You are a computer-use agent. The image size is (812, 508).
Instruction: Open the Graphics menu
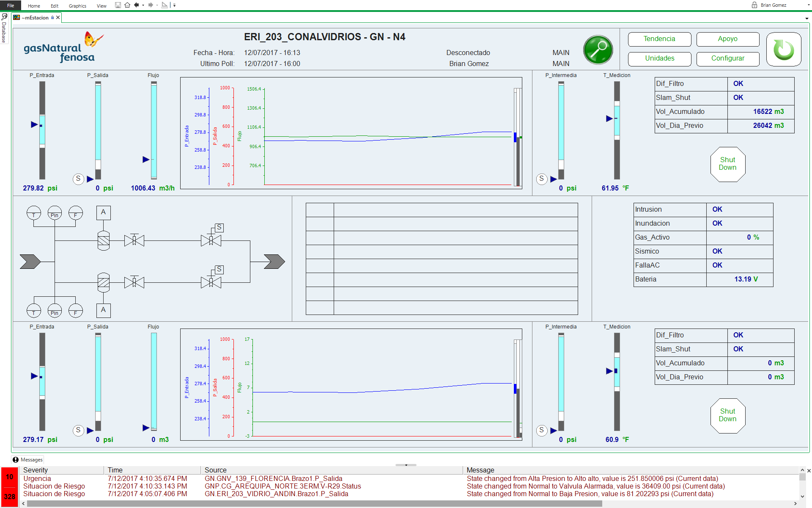[x=77, y=6]
